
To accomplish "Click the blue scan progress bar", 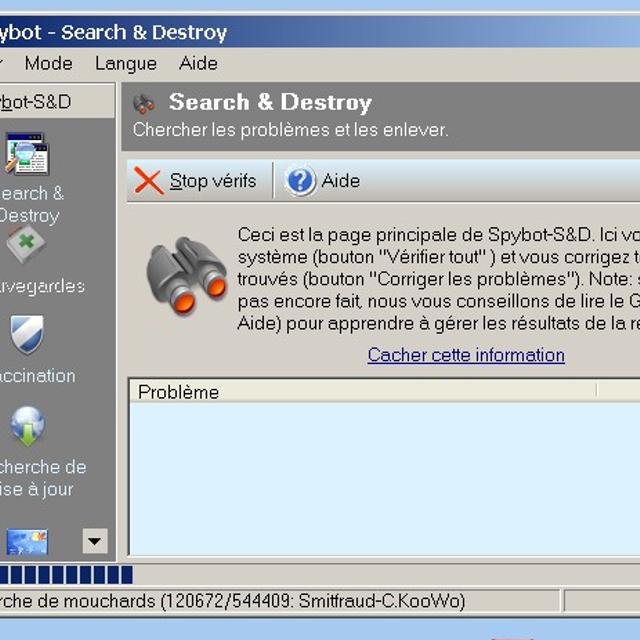I will (66, 574).
